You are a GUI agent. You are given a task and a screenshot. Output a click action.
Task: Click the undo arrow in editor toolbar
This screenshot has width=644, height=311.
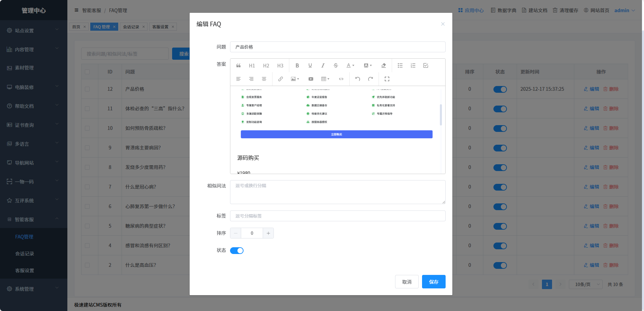pyautogui.click(x=358, y=79)
